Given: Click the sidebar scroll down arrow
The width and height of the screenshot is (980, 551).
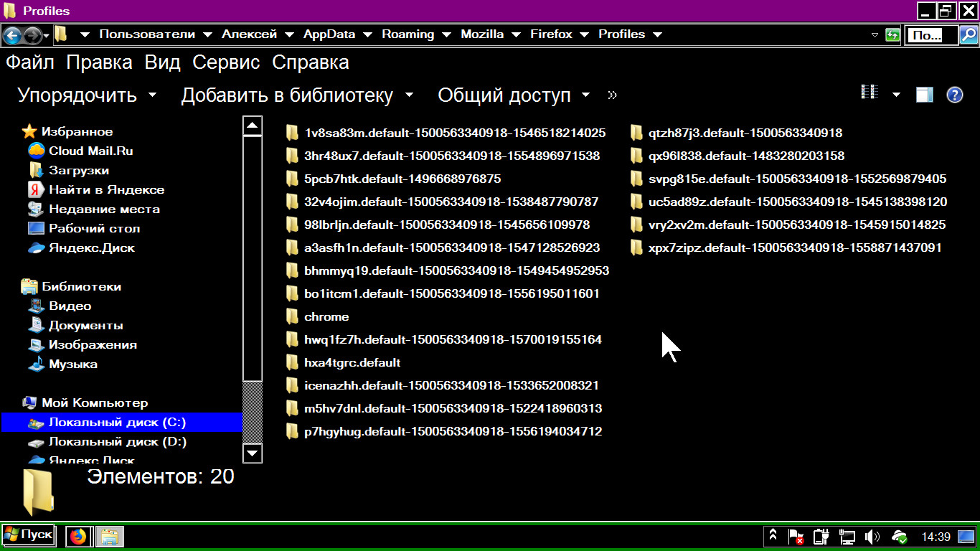Looking at the screenshot, I should (x=253, y=453).
